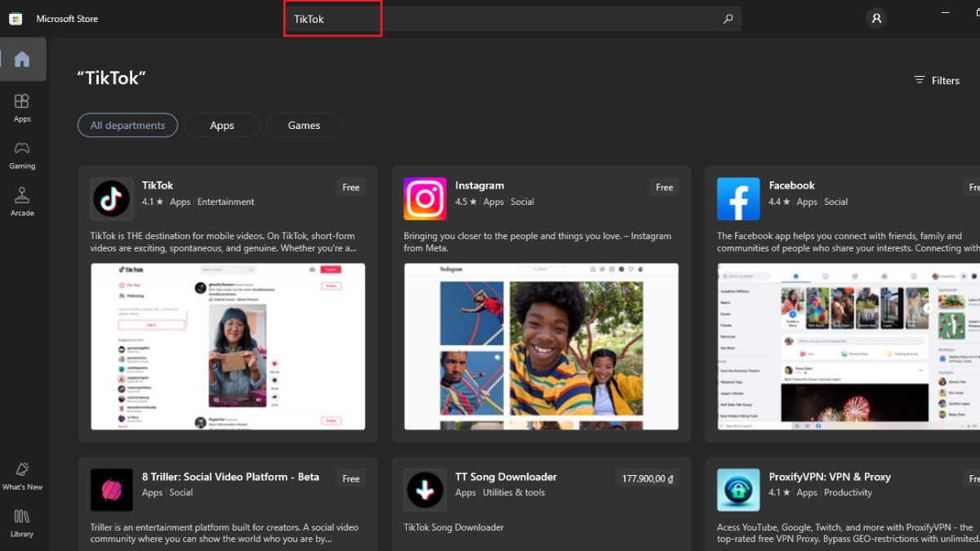Open the TikTok app title link
Viewport: 980px width, 551px height.
click(158, 185)
